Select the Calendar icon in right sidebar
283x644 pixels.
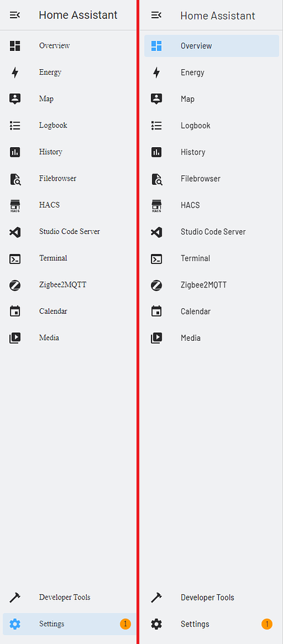(x=157, y=311)
